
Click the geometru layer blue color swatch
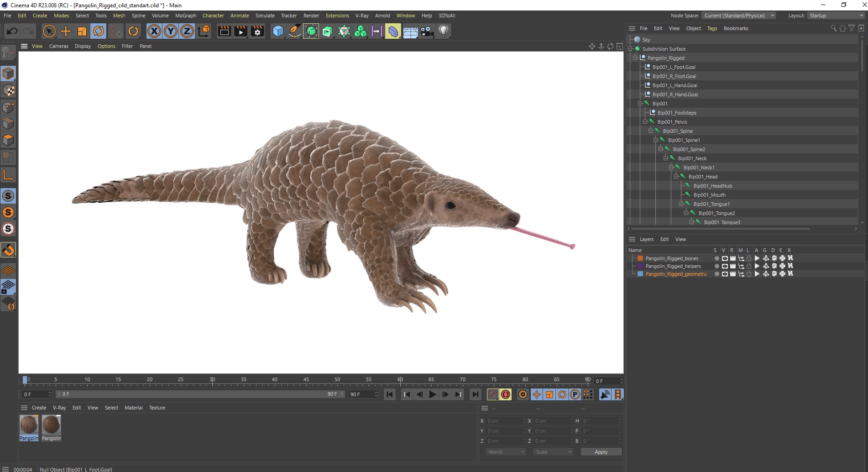[x=640, y=274]
